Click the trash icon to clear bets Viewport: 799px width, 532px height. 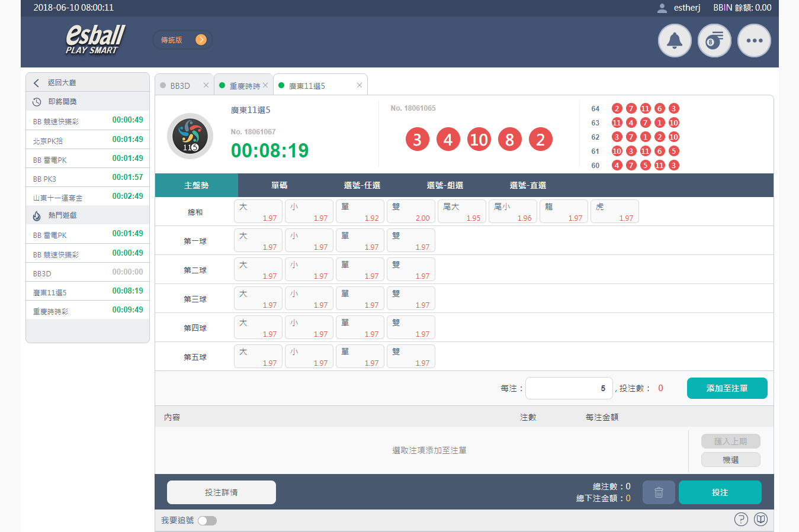tap(659, 492)
